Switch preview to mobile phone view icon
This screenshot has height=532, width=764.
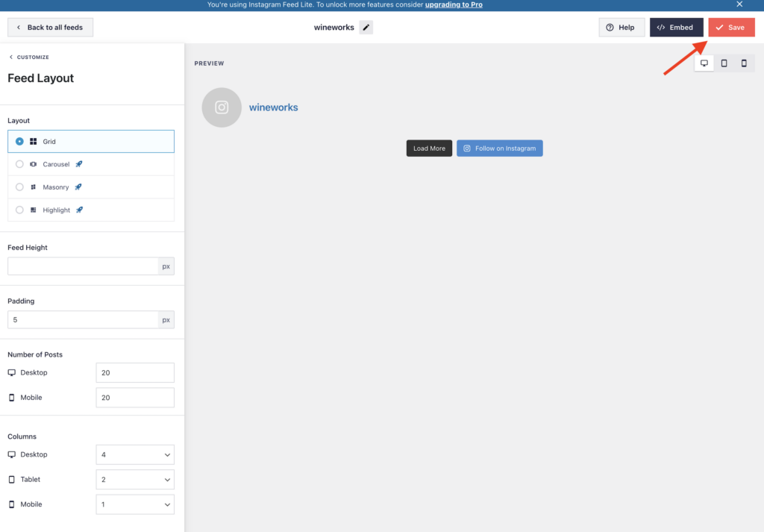click(744, 63)
